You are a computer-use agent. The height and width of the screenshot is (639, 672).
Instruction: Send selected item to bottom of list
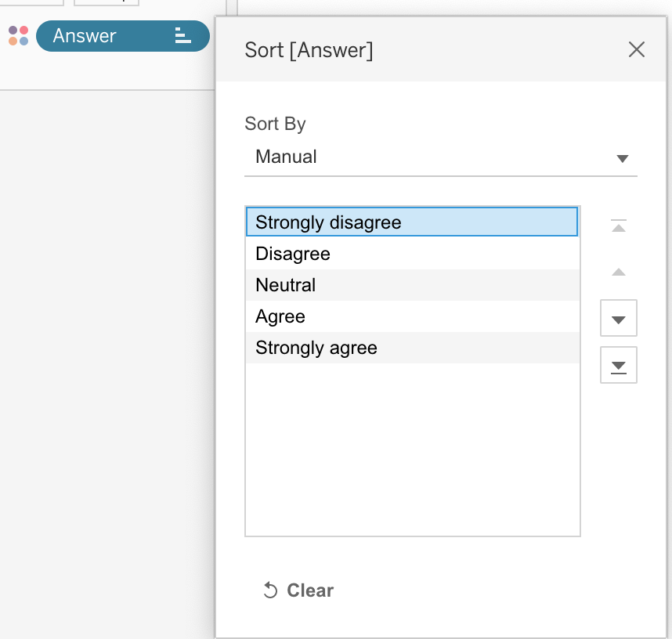619,366
